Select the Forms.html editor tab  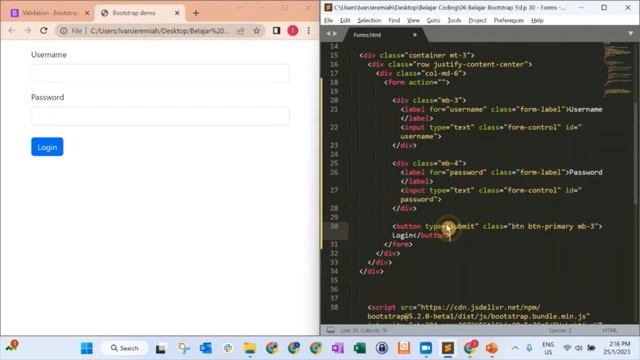tap(384, 35)
